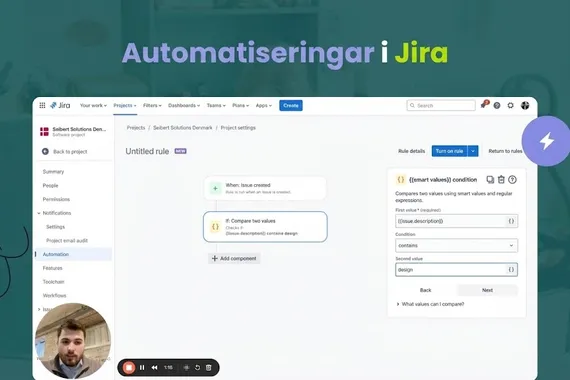Click the Jira logo
The width and height of the screenshot is (570, 380).
[x=60, y=105]
